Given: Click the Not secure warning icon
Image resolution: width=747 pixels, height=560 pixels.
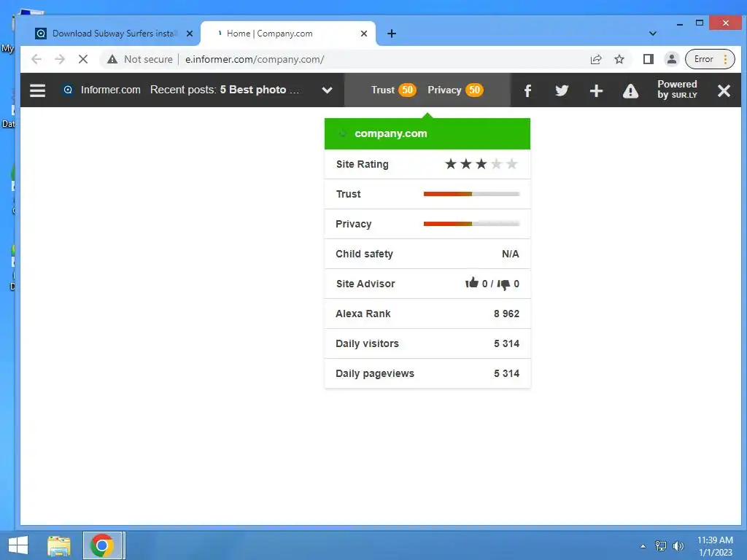Looking at the screenshot, I should 112,60.
